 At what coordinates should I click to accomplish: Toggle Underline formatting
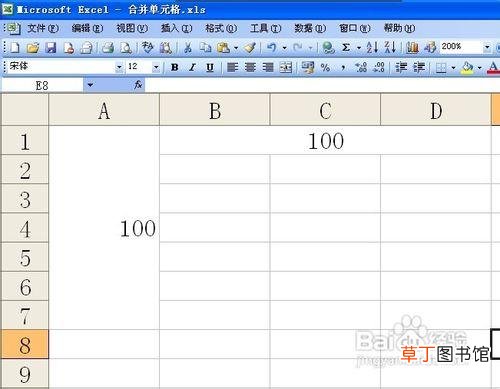(210, 67)
